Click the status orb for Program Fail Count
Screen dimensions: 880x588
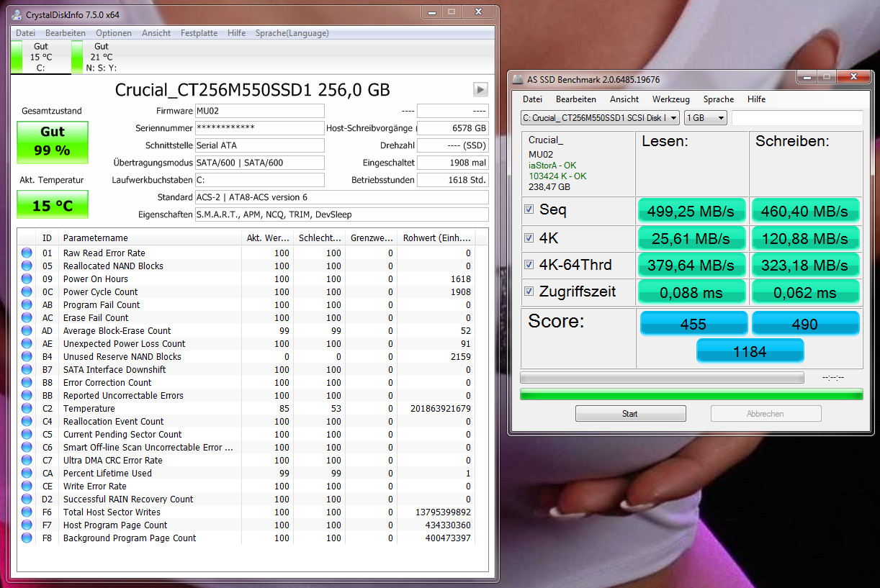click(x=27, y=304)
